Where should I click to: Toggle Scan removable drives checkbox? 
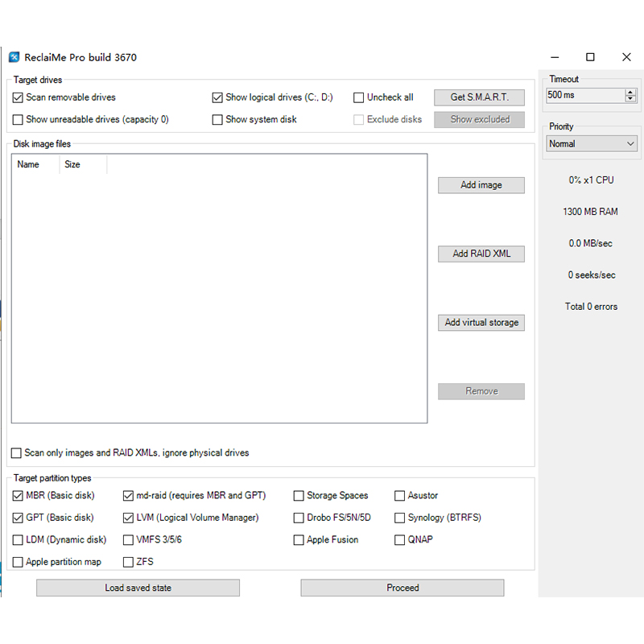pos(18,97)
